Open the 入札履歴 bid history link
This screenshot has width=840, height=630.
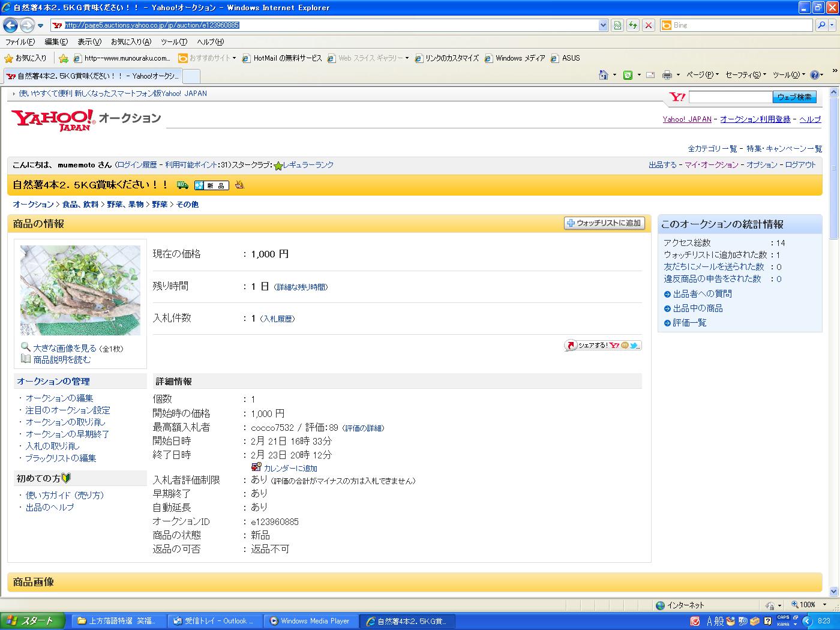[x=277, y=319]
